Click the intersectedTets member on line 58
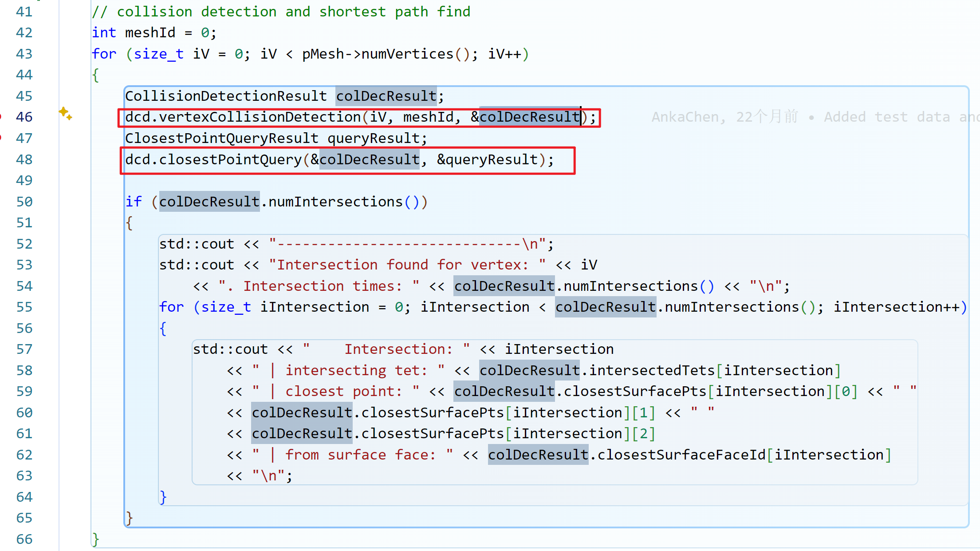The height and width of the screenshot is (551, 980). 652,370
